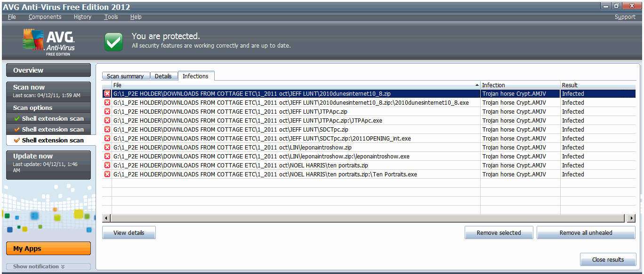Sort by the Result column header
Image resolution: width=644 pixels, height=274 pixels.
pos(598,85)
